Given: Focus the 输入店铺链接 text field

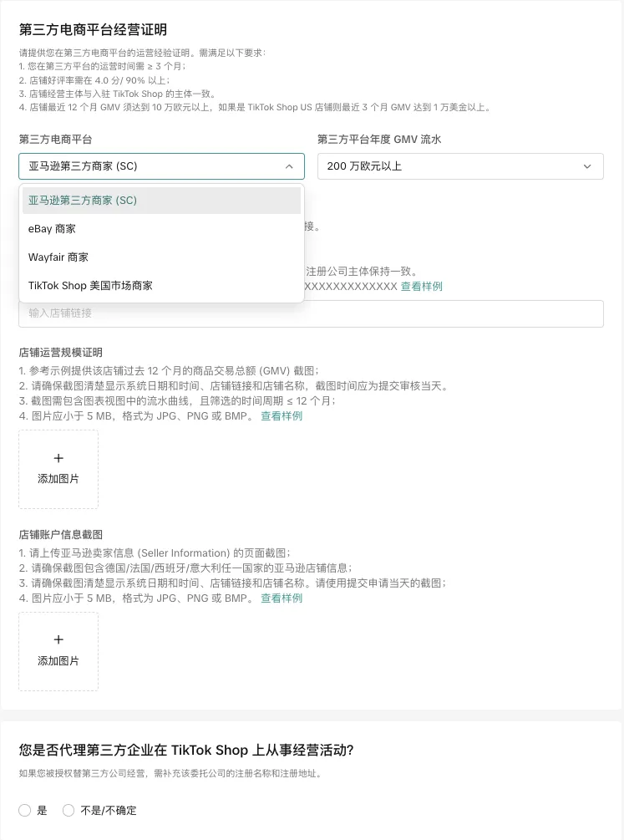Looking at the screenshot, I should pos(311,313).
